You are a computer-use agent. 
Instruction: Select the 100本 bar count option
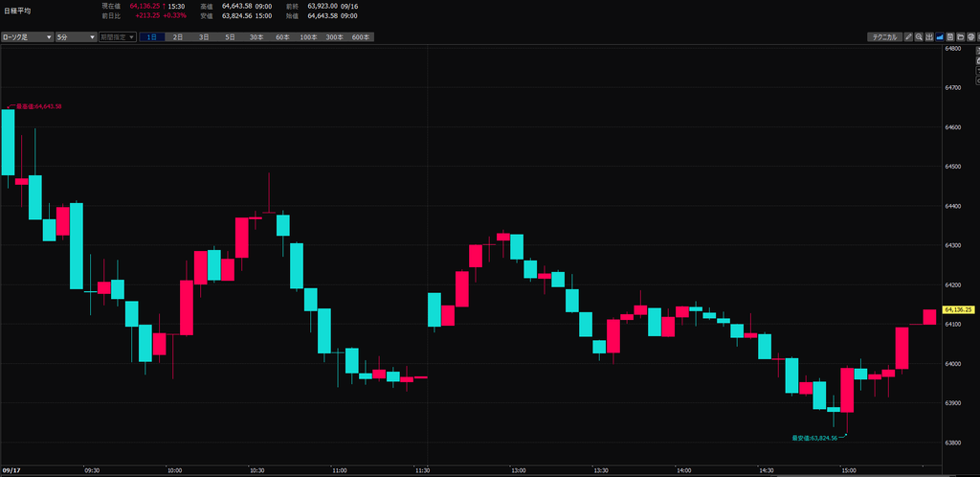pos(309,37)
